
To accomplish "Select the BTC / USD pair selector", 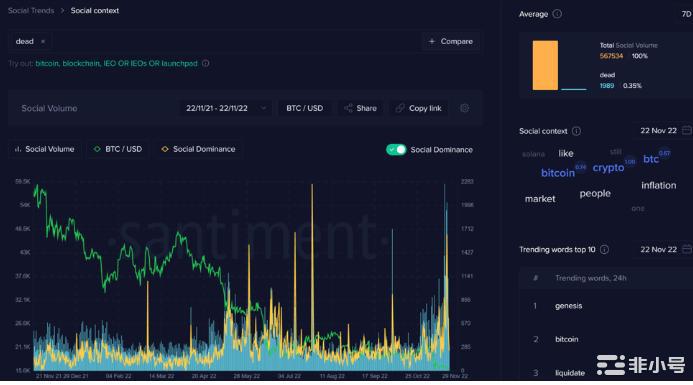I will point(305,108).
